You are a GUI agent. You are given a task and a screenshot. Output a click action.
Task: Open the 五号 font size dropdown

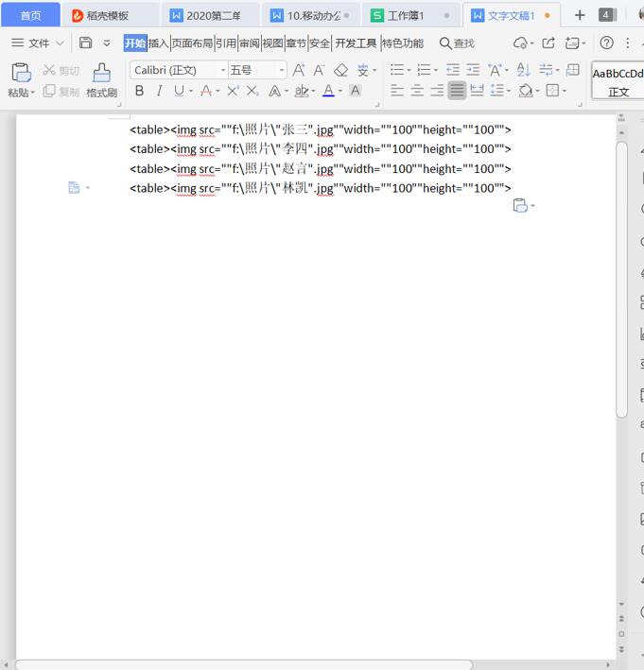tap(257, 70)
